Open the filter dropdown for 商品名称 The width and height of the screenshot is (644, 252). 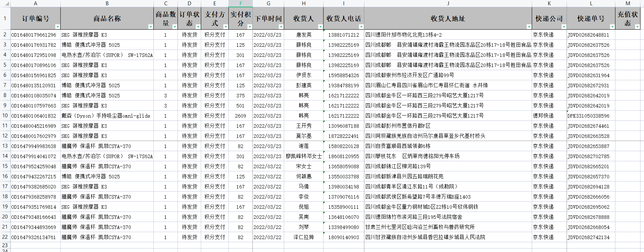point(151,27)
